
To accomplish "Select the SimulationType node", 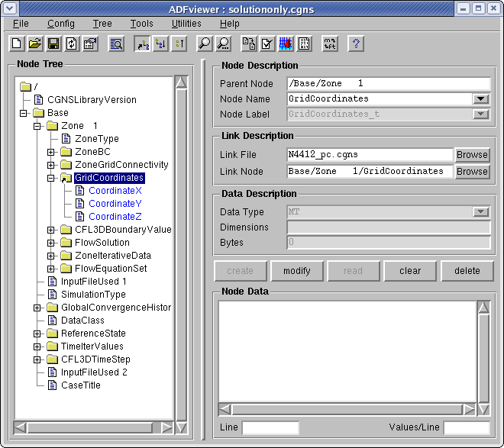I will click(x=93, y=295).
